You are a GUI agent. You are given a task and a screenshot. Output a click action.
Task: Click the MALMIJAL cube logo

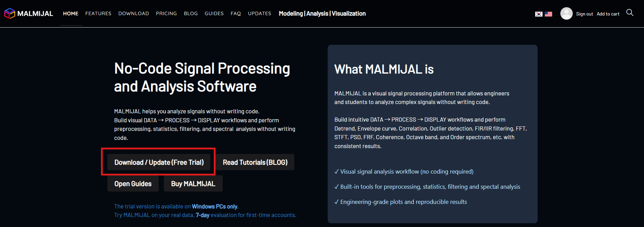tap(10, 13)
